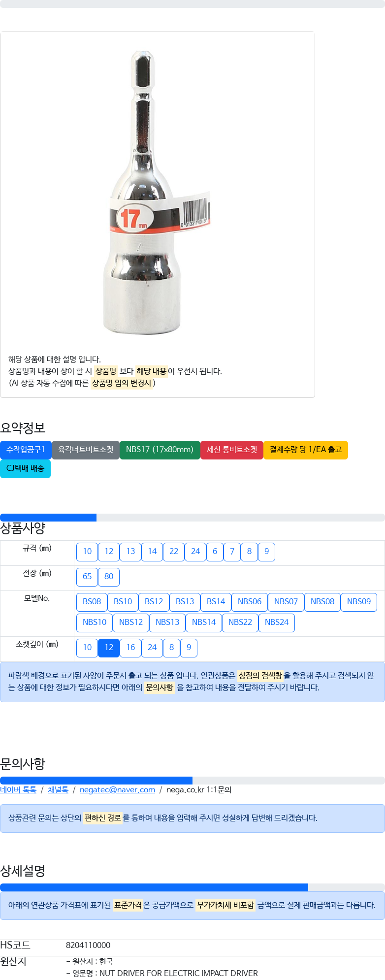Select length 80 in 전장 row

click(109, 577)
